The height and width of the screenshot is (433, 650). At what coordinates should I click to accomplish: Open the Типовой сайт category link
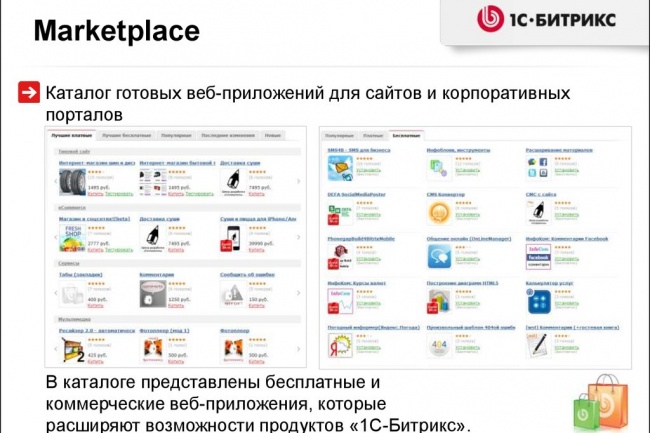click(x=74, y=152)
